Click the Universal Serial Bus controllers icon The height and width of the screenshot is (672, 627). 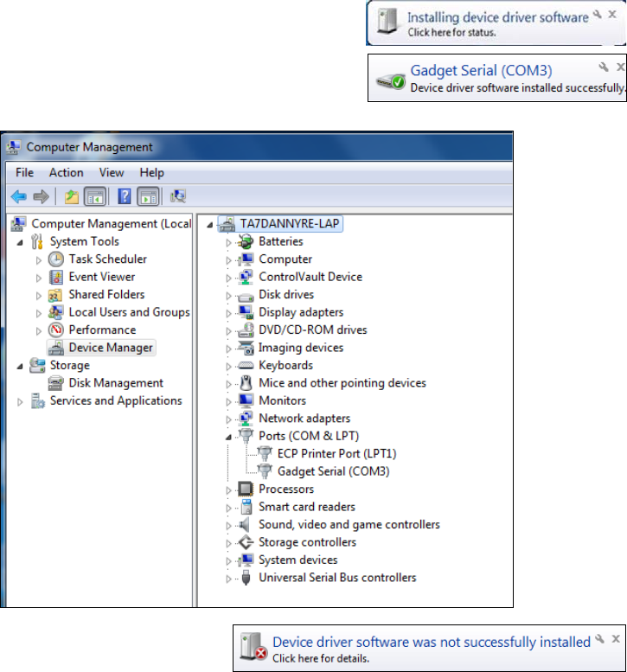(246, 578)
